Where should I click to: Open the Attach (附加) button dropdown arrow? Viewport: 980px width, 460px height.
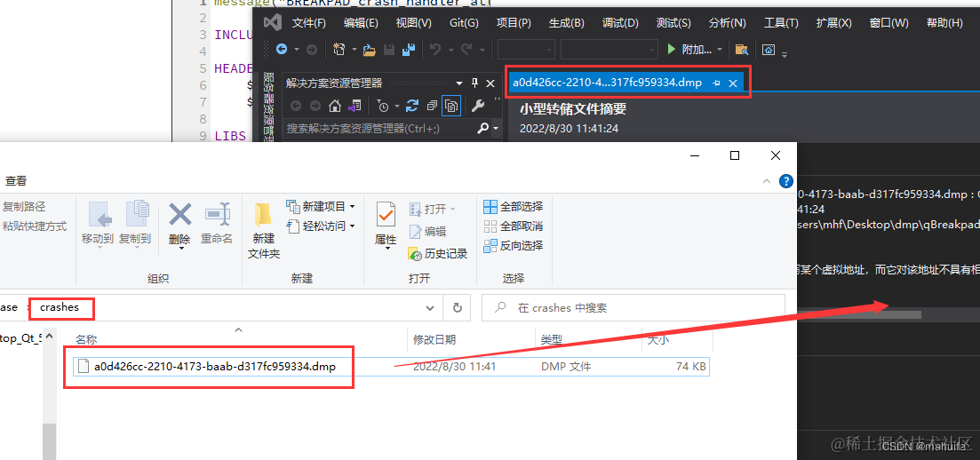tap(720, 50)
